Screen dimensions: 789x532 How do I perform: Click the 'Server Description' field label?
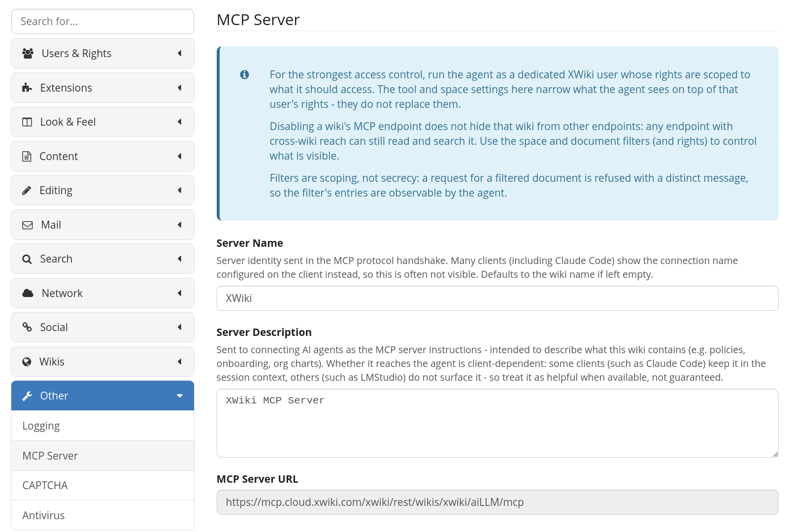tap(264, 332)
